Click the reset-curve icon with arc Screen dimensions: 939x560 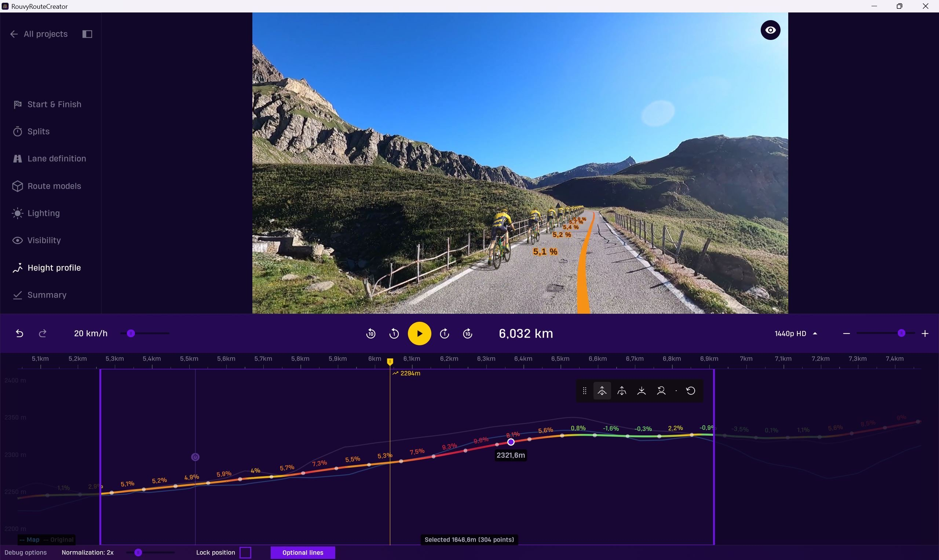[661, 391]
